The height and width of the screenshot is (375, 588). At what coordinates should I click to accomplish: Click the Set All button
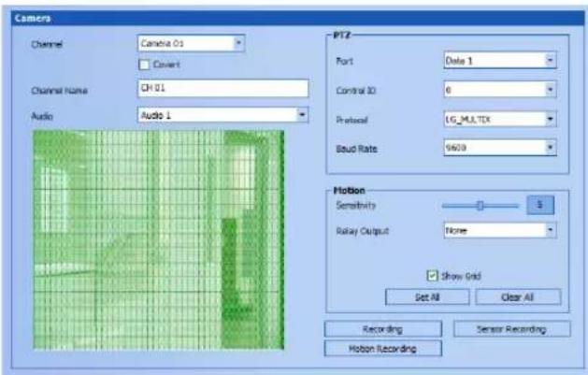click(427, 297)
